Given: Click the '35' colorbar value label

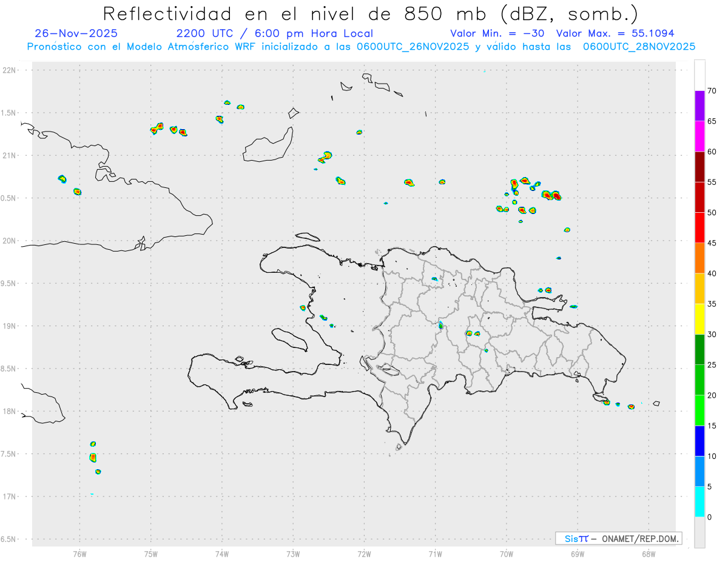Looking at the screenshot, I should tap(712, 304).
